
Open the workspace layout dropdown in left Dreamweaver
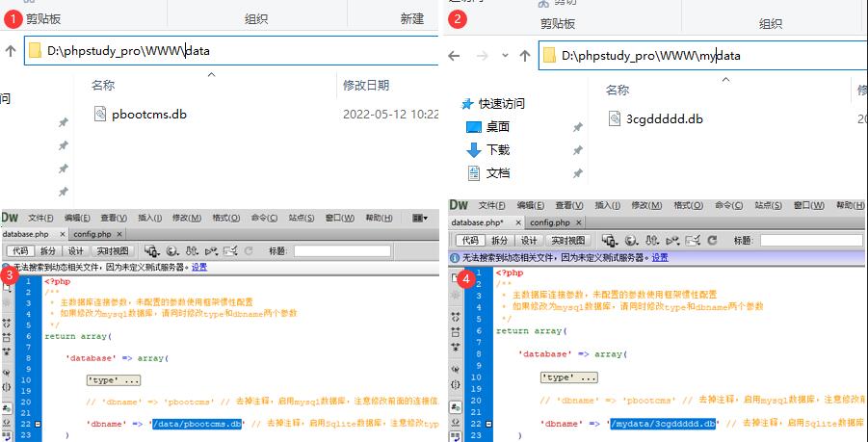pos(420,218)
